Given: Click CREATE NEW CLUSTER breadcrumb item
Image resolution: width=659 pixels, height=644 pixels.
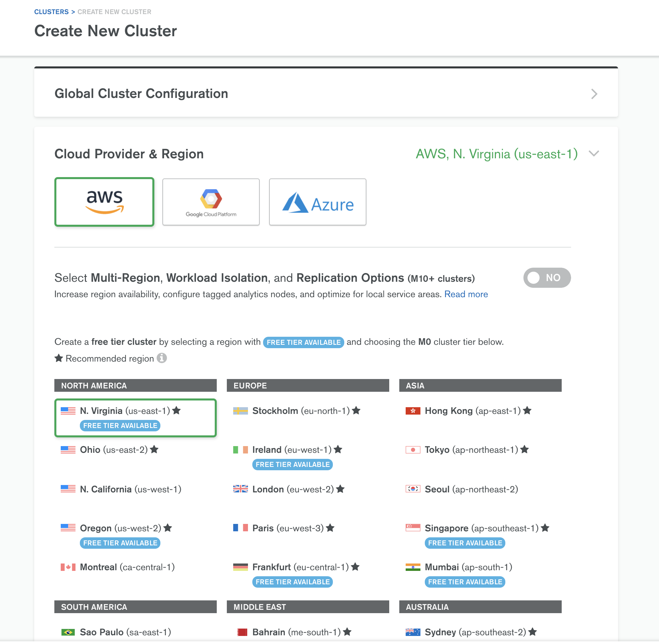Looking at the screenshot, I should point(114,12).
